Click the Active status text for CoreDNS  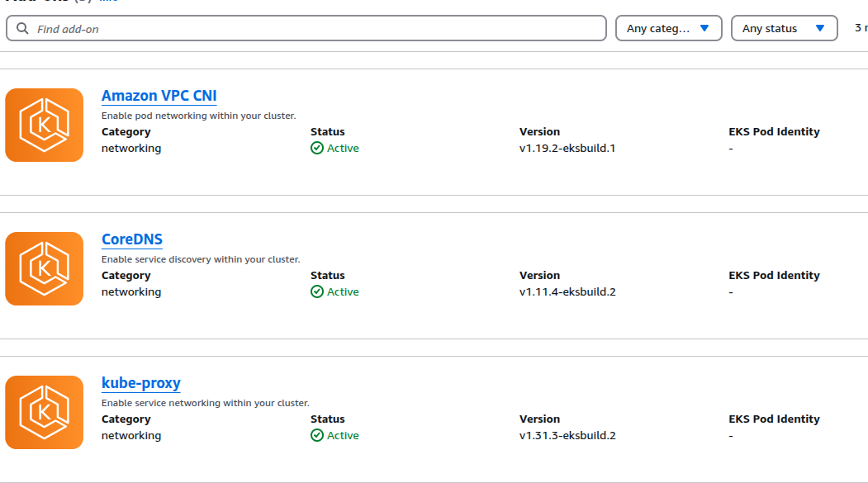343,292
